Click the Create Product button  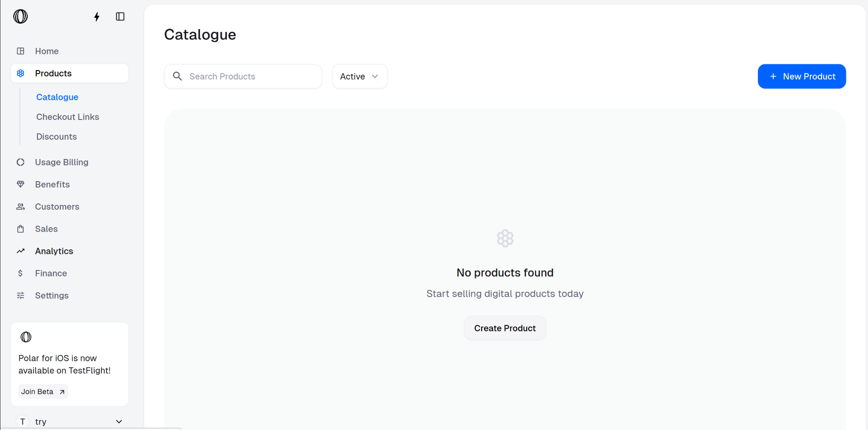point(505,328)
